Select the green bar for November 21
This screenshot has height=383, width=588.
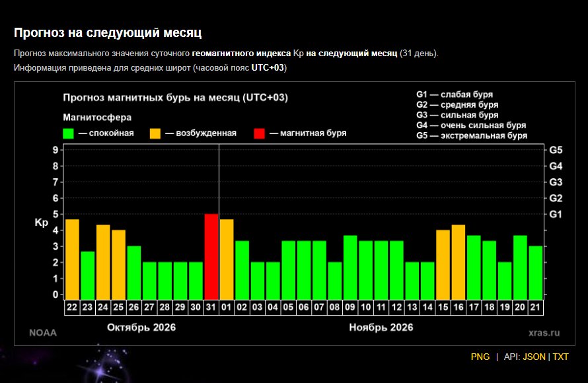point(536,273)
